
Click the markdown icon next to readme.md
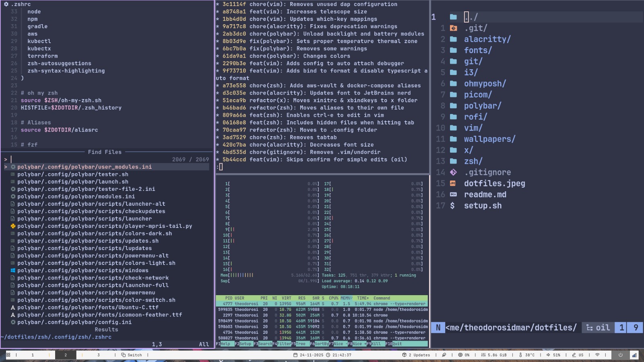tap(453, 194)
